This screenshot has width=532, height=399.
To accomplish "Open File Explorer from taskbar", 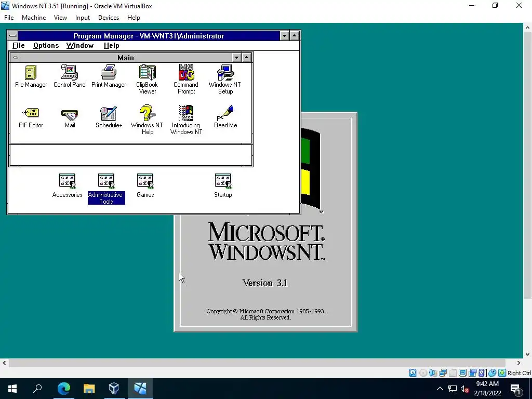I will click(x=89, y=389).
